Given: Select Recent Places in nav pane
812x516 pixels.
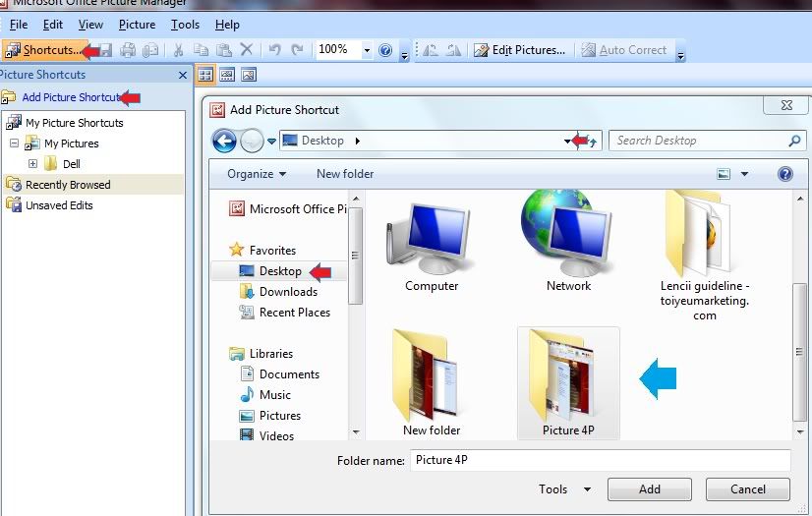Looking at the screenshot, I should click(x=294, y=313).
